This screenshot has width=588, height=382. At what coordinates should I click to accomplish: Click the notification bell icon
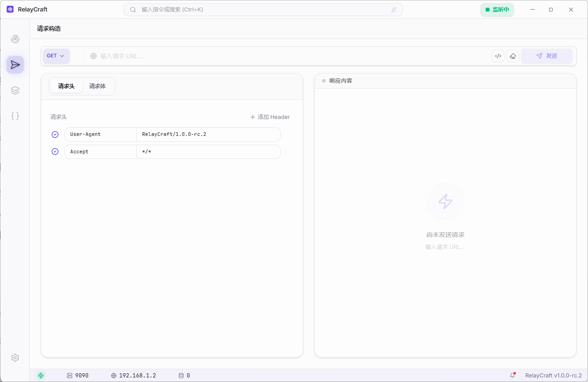[x=513, y=375]
